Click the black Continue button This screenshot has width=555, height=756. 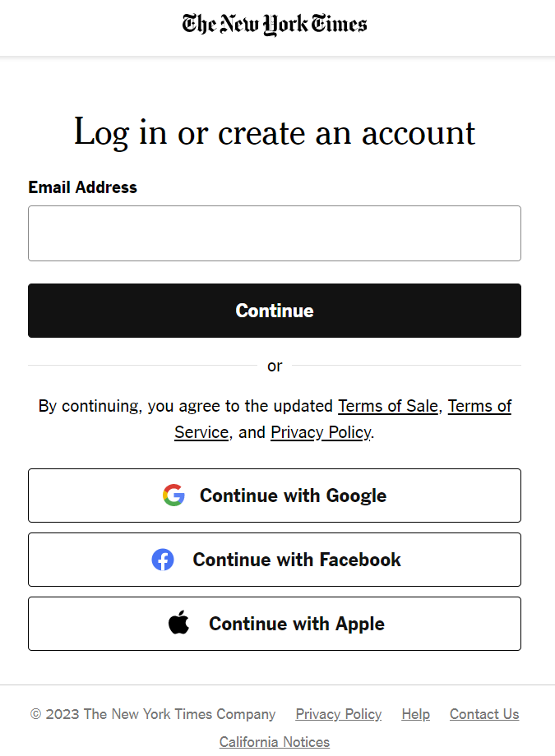[275, 311]
